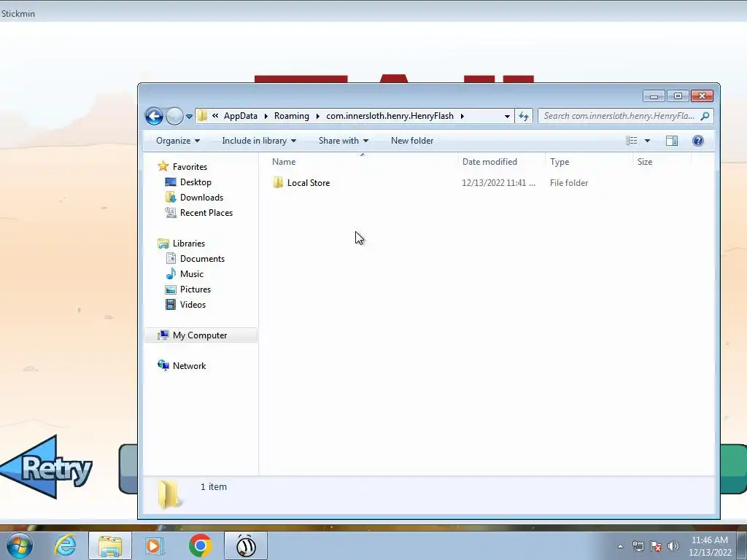Open the Include in library menu
The image size is (747, 560).
(x=259, y=141)
